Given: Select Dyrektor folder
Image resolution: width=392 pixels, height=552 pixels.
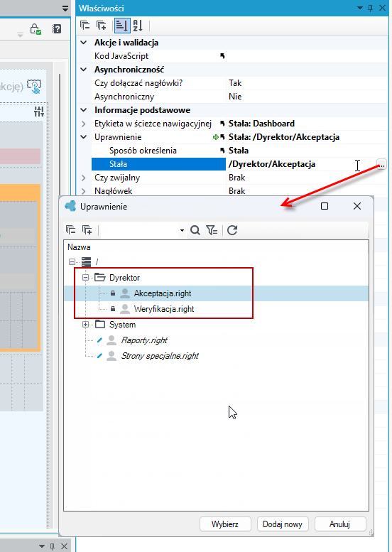Looking at the screenshot, I should (x=124, y=277).
